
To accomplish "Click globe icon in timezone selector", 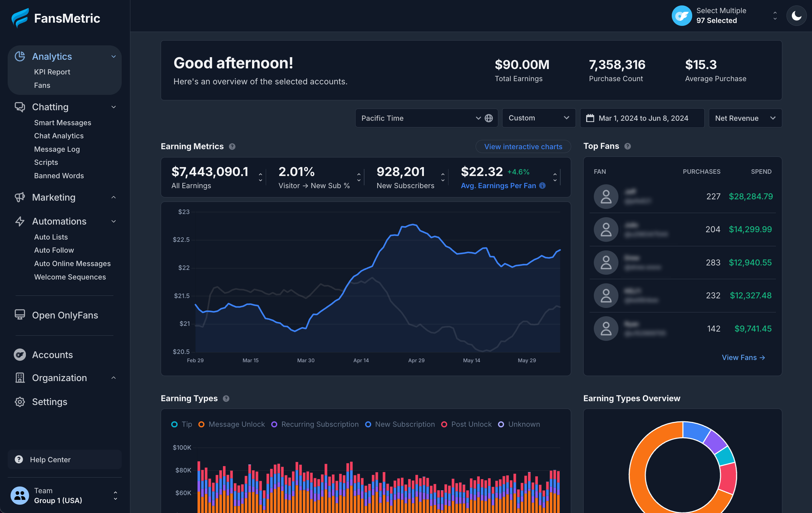I will click(x=489, y=118).
